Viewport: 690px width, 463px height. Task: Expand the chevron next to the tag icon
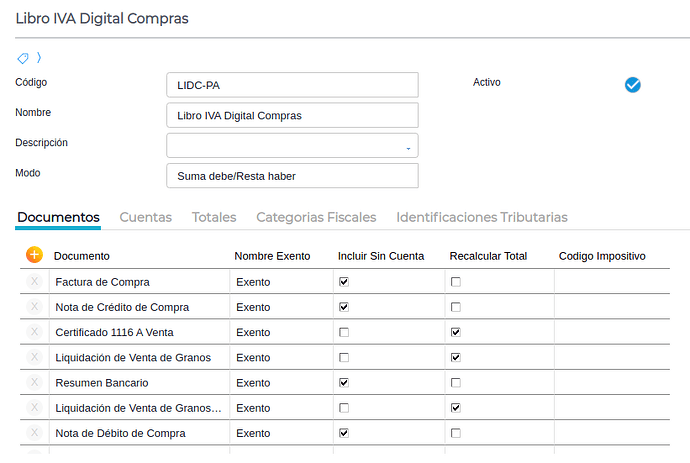click(39, 58)
